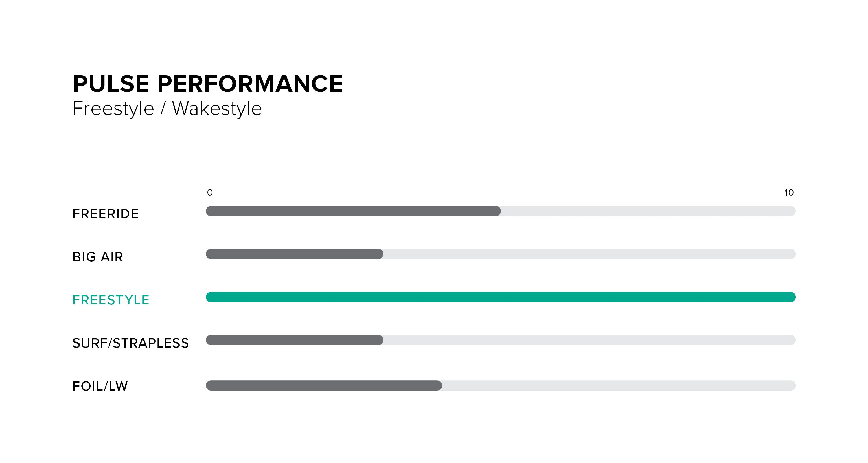This screenshot has height=463, width=868.
Task: Select the FREERIDE label
Action: [x=106, y=214]
